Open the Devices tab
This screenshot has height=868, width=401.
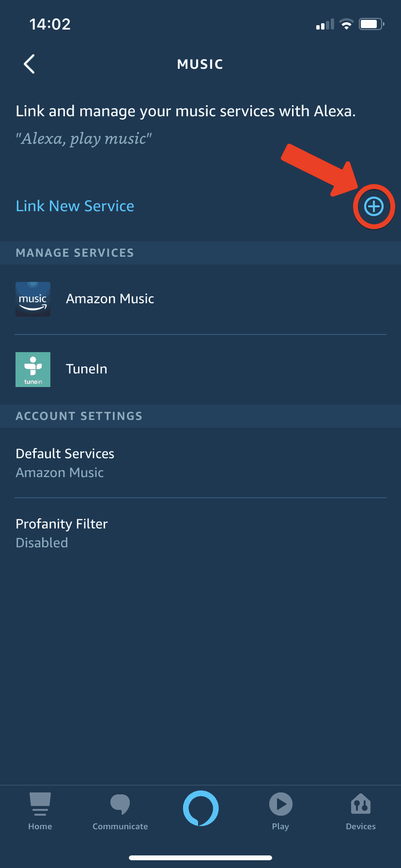tap(361, 812)
